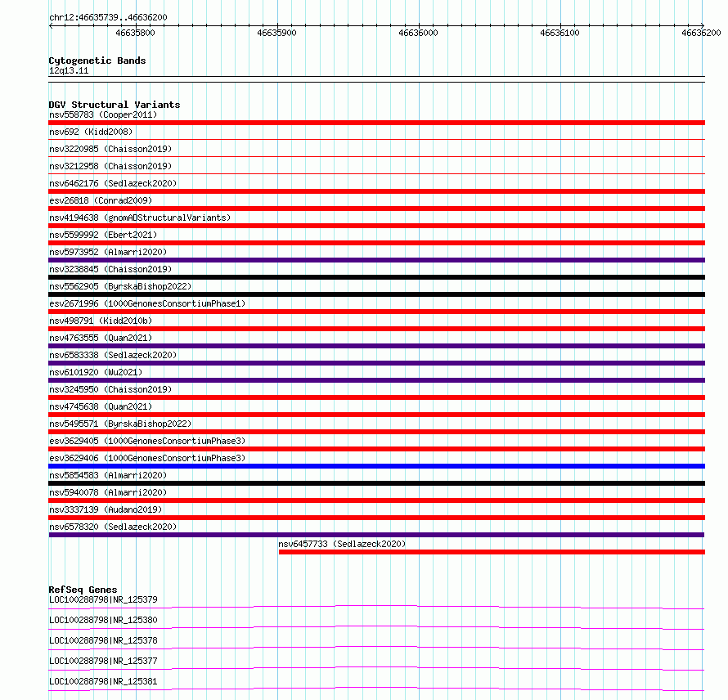Click the purple bar under nsv5973952
The height and width of the screenshot is (700, 728).
(376, 260)
